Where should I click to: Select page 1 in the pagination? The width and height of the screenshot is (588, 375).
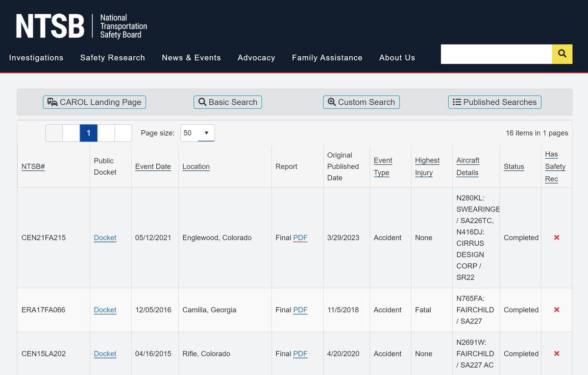[x=89, y=133]
